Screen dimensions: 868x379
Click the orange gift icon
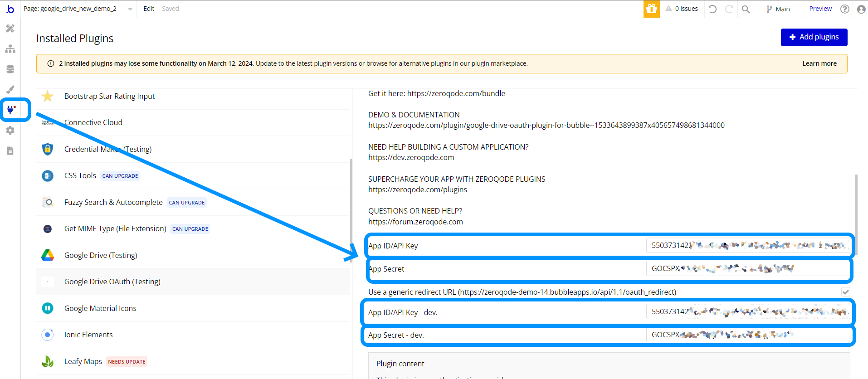point(652,9)
